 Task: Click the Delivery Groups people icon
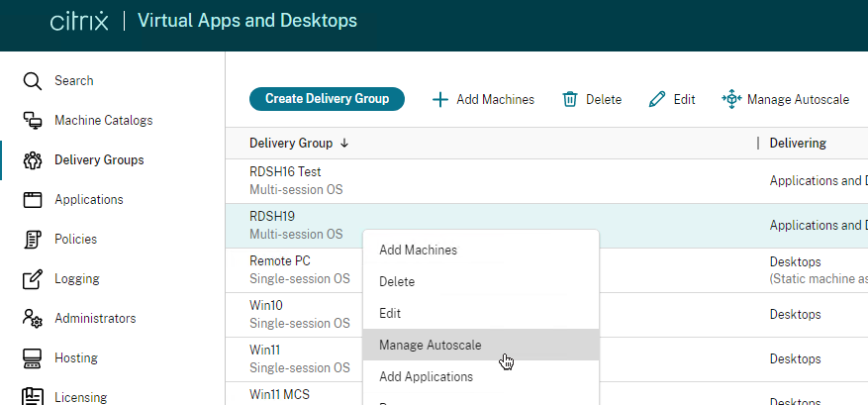pyautogui.click(x=32, y=160)
